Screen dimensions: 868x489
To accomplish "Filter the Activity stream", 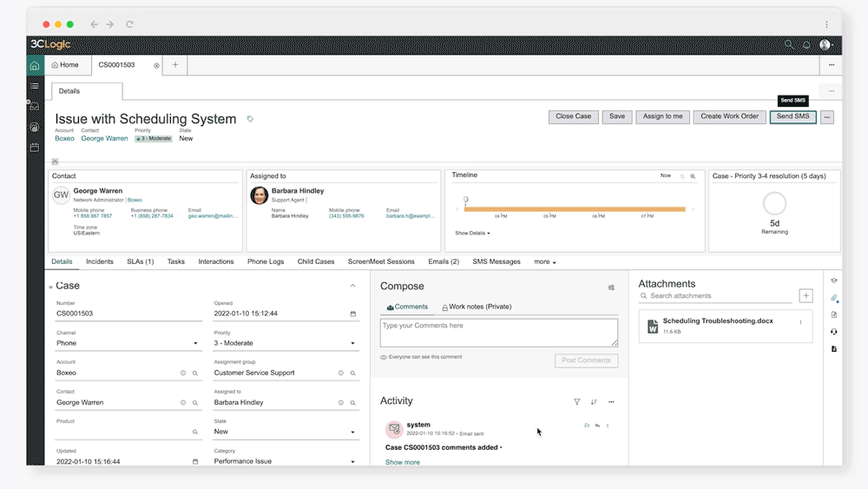I will 577,402.
